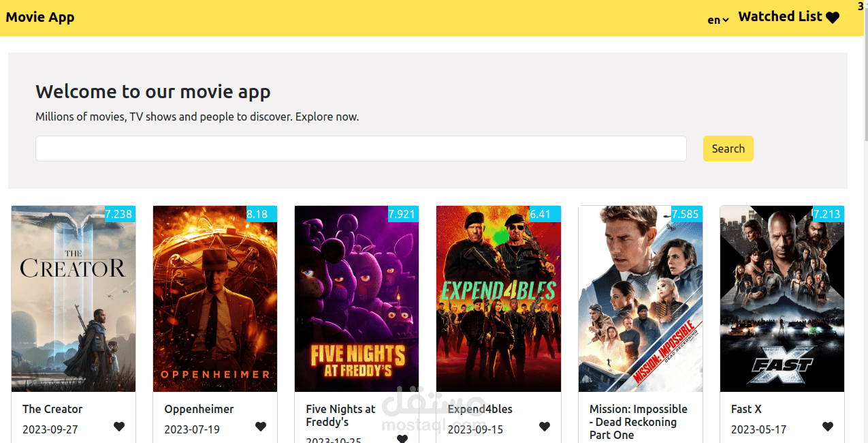Click the heart icon under The Creator
Screen dimensions: 868x443
119,427
